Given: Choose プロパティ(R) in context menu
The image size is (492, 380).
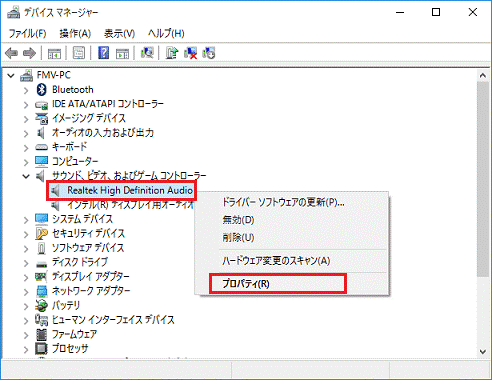Looking at the screenshot, I should tap(246, 284).
